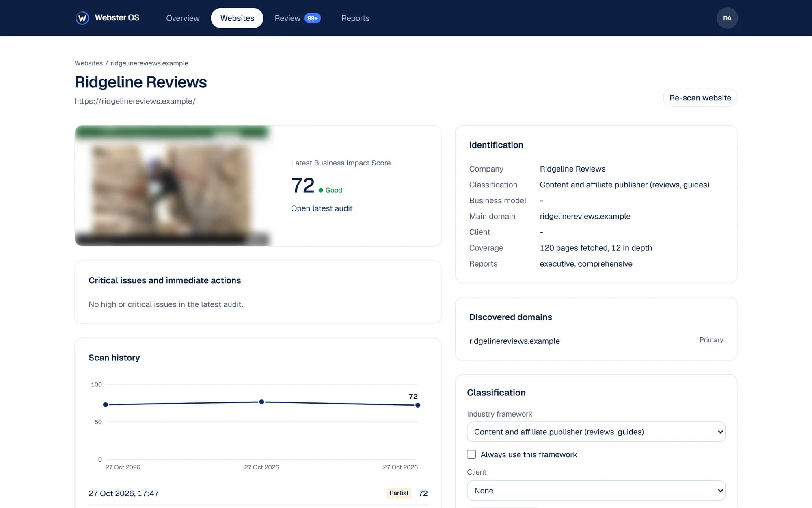Select the last scan point labeled 72

[x=418, y=405]
